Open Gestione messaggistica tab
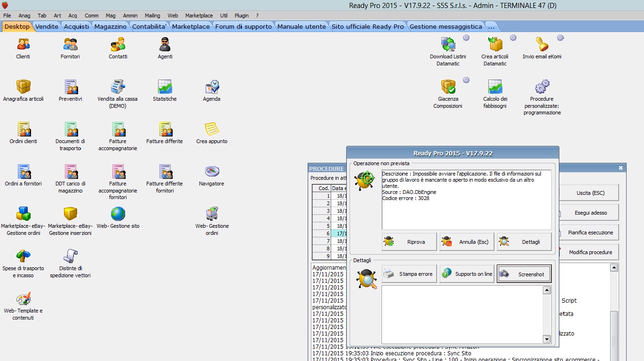Image resolution: width=644 pixels, height=361 pixels. pos(446,26)
